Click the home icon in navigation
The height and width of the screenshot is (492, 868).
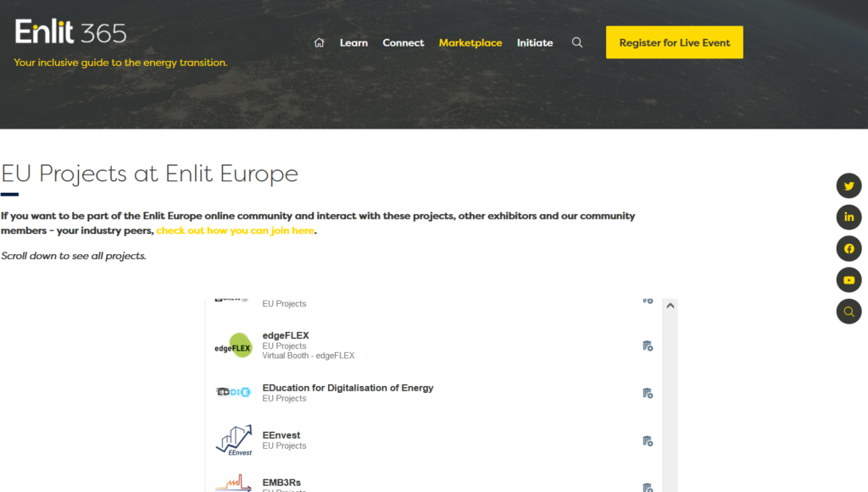[319, 42]
